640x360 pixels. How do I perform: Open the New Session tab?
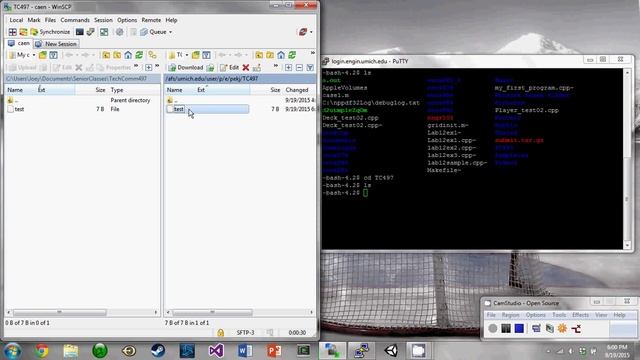[x=56, y=44]
